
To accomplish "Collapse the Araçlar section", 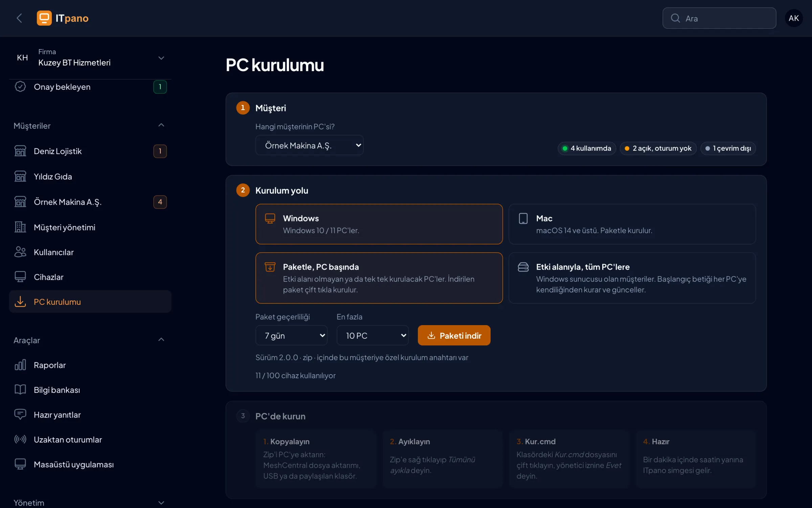I will [x=161, y=340].
